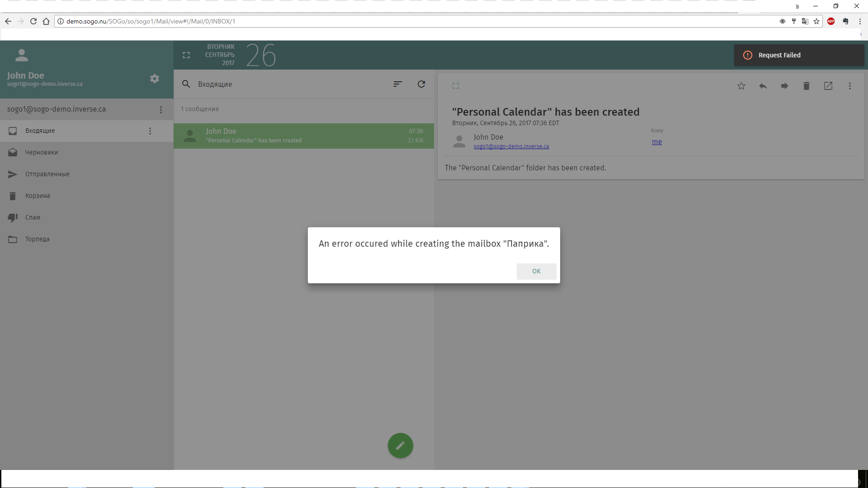
Task: Click the sender email link sogo1@sogo-demo.inverse.ca
Action: pyautogui.click(x=511, y=146)
